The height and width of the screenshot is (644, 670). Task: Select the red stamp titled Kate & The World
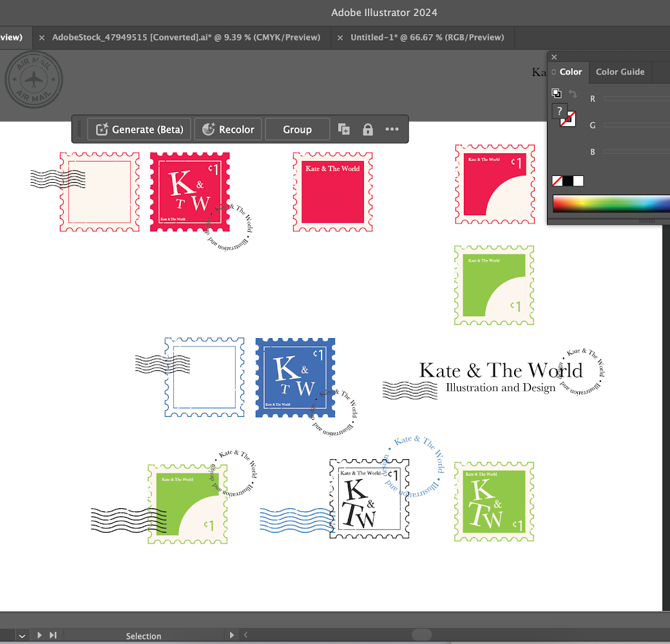tap(333, 192)
